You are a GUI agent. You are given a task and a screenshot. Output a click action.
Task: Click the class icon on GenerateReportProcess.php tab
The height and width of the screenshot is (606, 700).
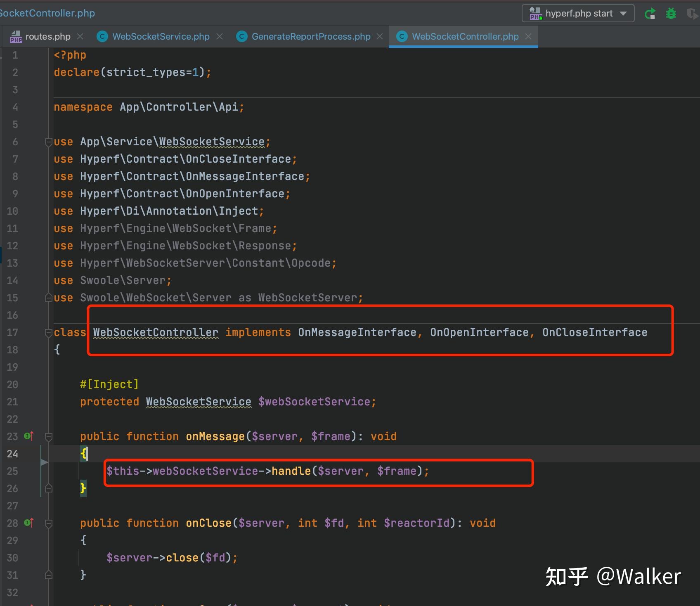tap(241, 36)
